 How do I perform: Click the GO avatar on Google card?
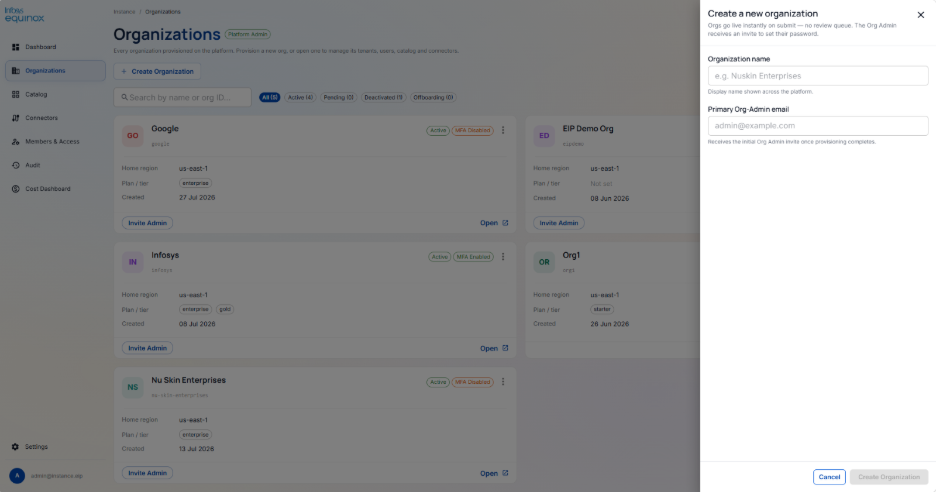tap(133, 136)
